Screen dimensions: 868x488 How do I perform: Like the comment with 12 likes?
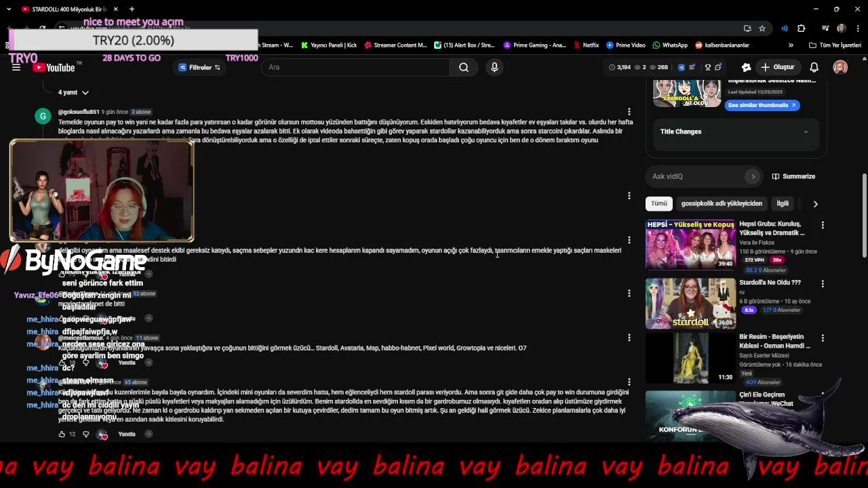click(62, 434)
